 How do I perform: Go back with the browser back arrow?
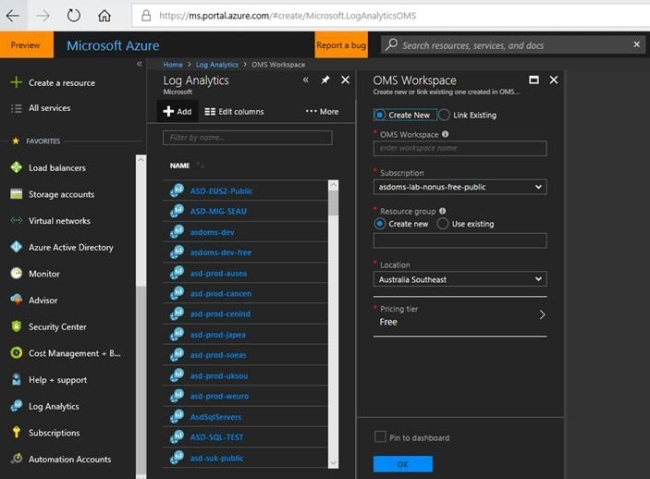[12, 16]
